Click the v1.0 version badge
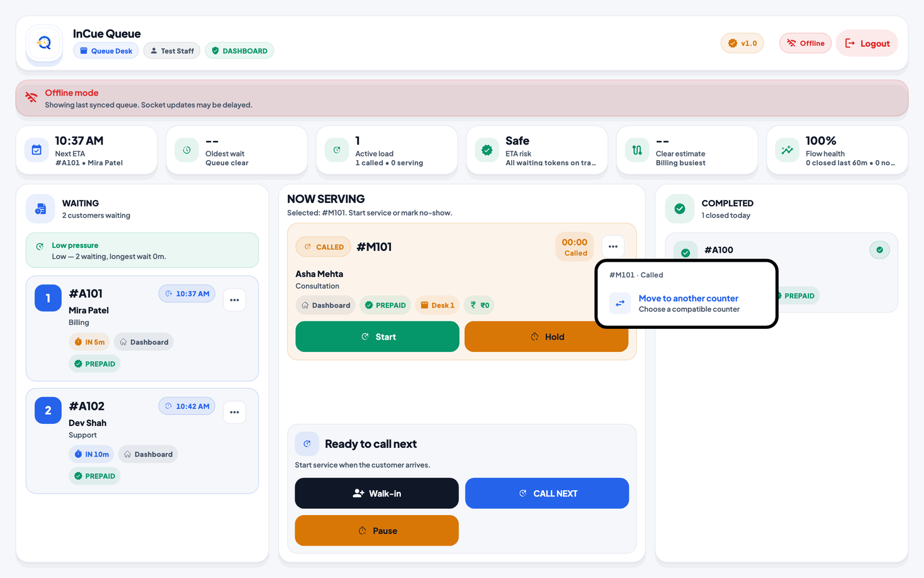The width and height of the screenshot is (924, 578). click(x=742, y=43)
